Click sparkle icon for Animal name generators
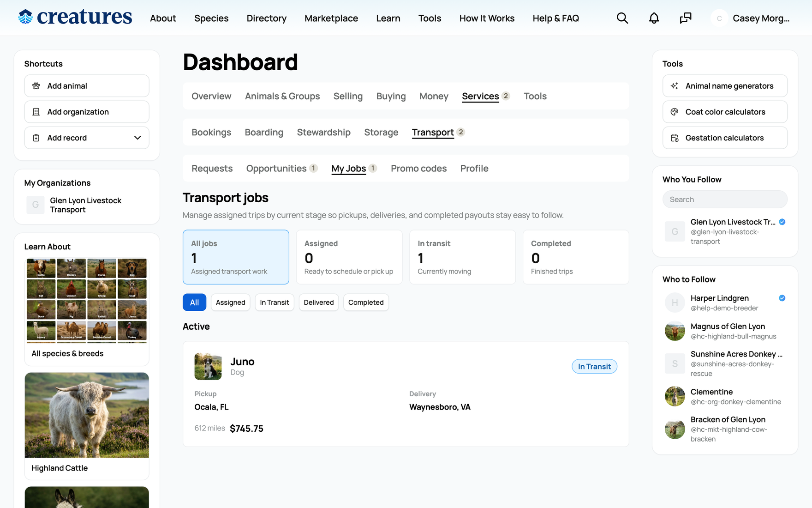This screenshot has width=812, height=508. (x=675, y=86)
